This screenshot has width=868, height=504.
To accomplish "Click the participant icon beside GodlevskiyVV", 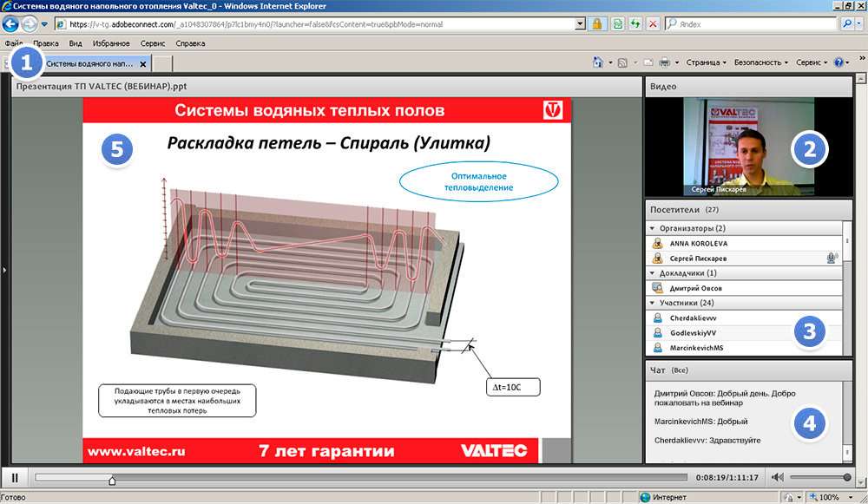I will coord(658,332).
